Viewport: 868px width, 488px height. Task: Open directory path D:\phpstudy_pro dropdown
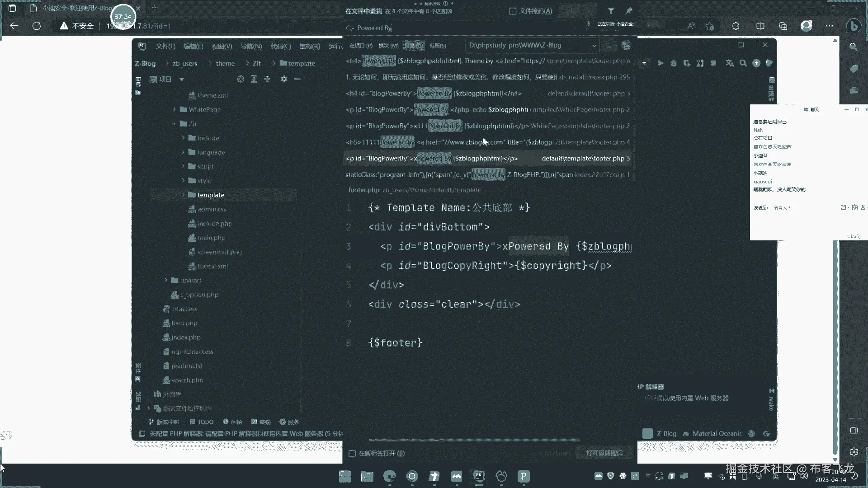594,45
